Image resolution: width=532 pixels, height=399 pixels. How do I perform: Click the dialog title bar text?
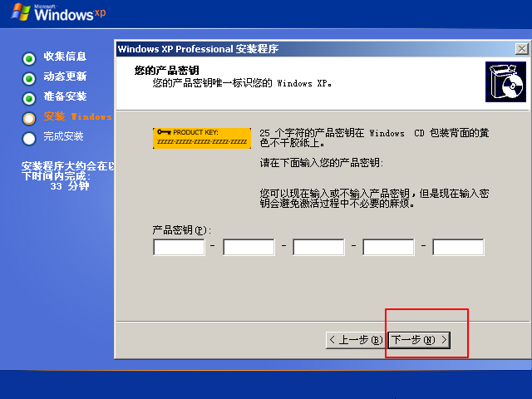pyautogui.click(x=198, y=49)
